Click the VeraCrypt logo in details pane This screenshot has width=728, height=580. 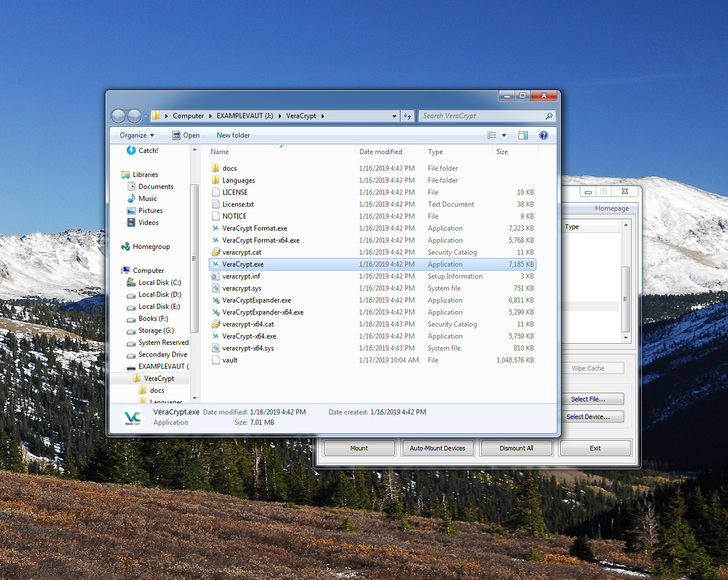[132, 418]
